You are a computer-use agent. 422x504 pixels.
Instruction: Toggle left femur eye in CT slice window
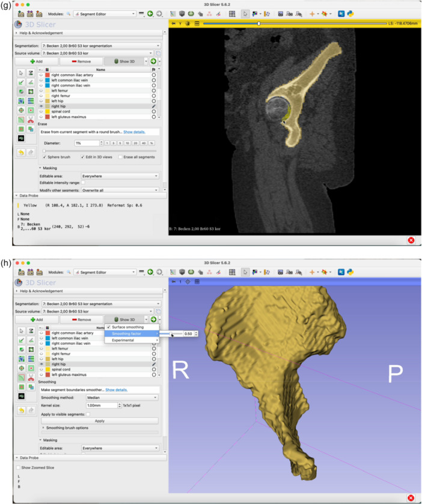click(41, 91)
